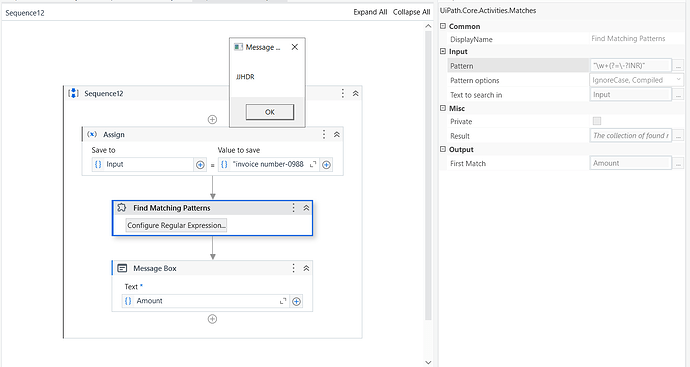This screenshot has width=690, height=367.
Task: Select the First Match property label
Action: pyautogui.click(x=468, y=163)
